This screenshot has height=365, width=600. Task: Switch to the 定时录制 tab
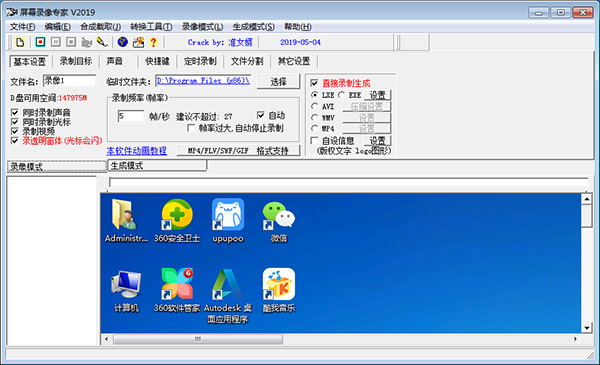[200, 61]
